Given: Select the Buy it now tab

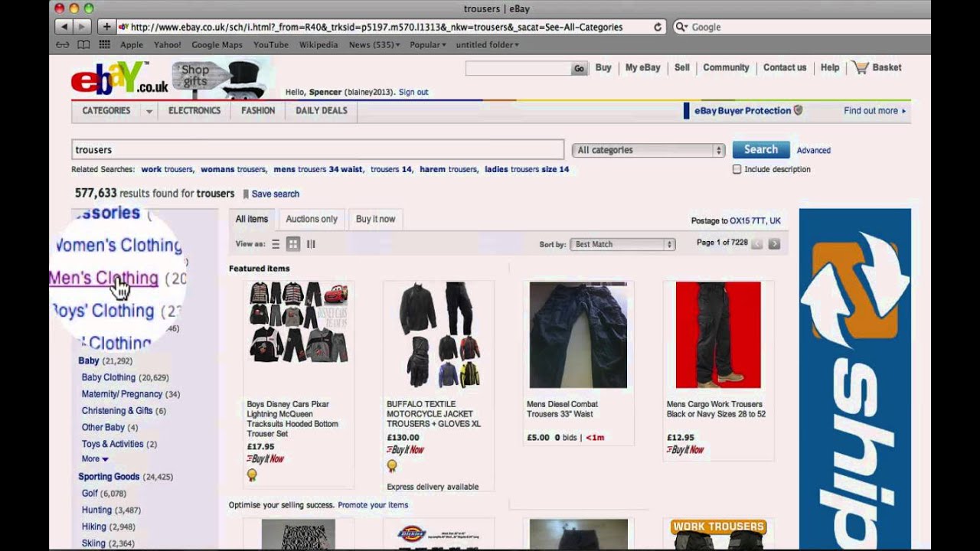Looking at the screenshot, I should coord(375,219).
